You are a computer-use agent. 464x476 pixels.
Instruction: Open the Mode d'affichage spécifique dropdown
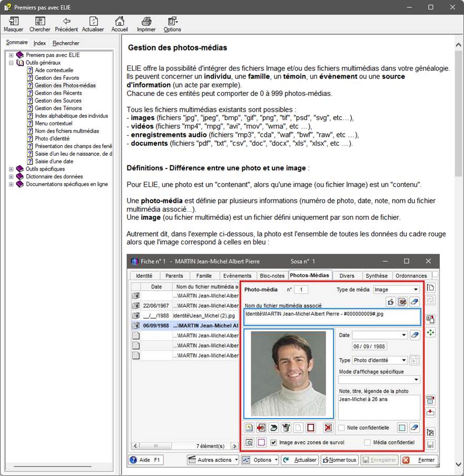click(379, 380)
